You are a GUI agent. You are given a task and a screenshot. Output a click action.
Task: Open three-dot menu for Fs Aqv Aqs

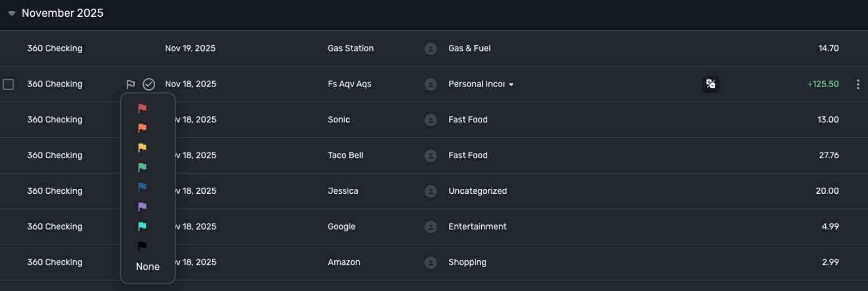click(858, 84)
